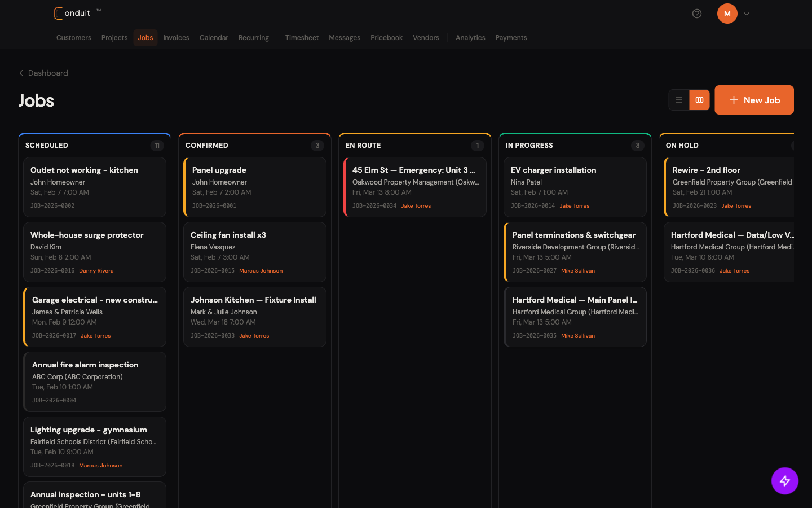
Task: Open job Panel upgrade
Action: tap(255, 187)
